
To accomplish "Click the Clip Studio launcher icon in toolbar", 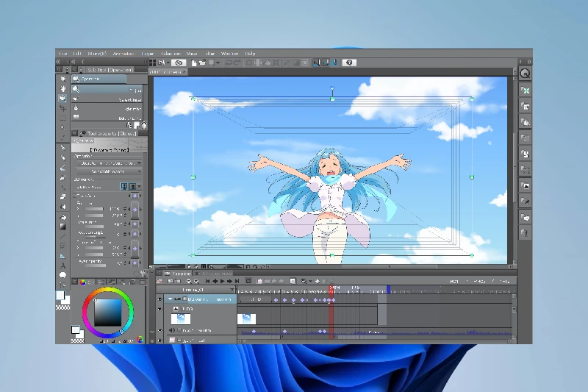I will 179,63.
